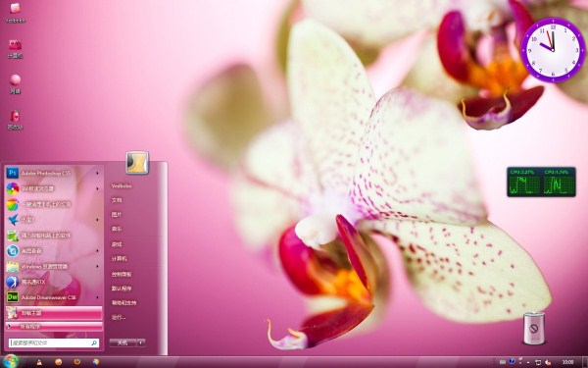
Task: Open VLC cone icon on the taskbar
Action: [x=38, y=362]
